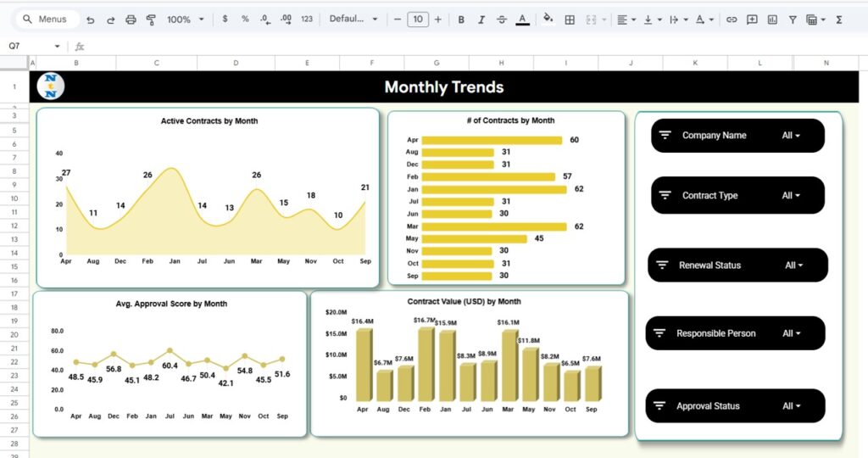This screenshot has height=458, width=868.
Task: Open the Approval Status slicer All dropdown
Action: coord(792,406)
